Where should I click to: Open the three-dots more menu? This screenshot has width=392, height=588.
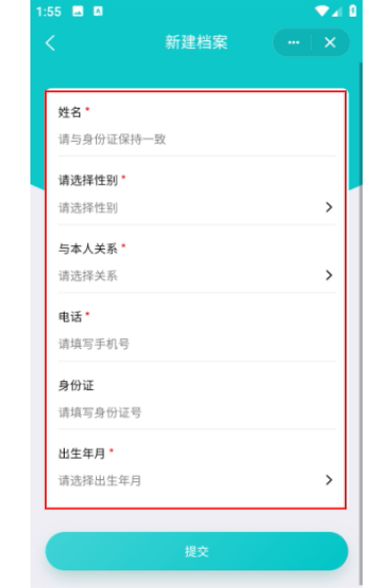(293, 42)
